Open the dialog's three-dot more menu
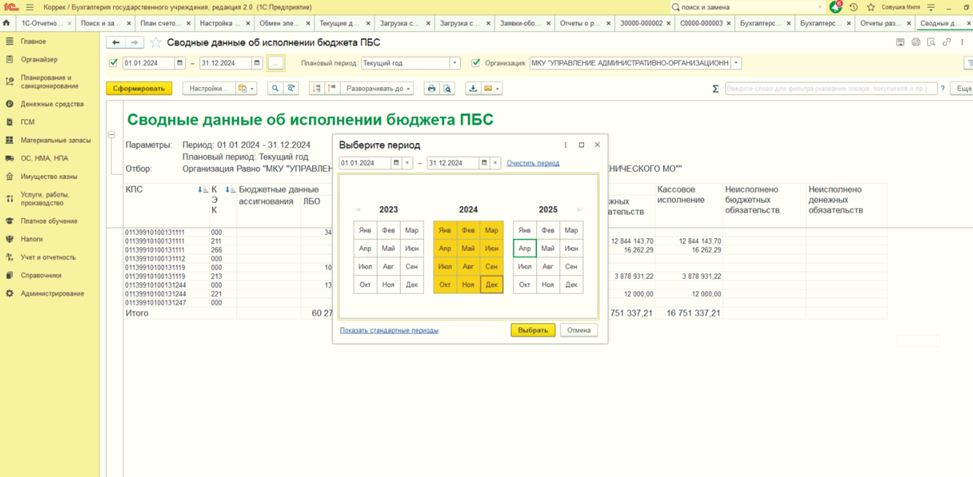The width and height of the screenshot is (973, 477). [565, 145]
